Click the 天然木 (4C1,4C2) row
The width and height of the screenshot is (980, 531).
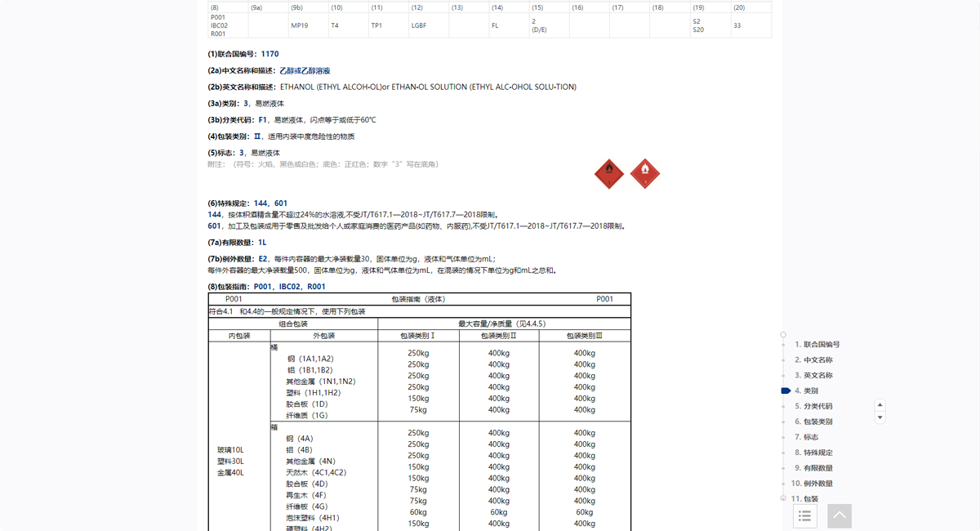[316, 473]
